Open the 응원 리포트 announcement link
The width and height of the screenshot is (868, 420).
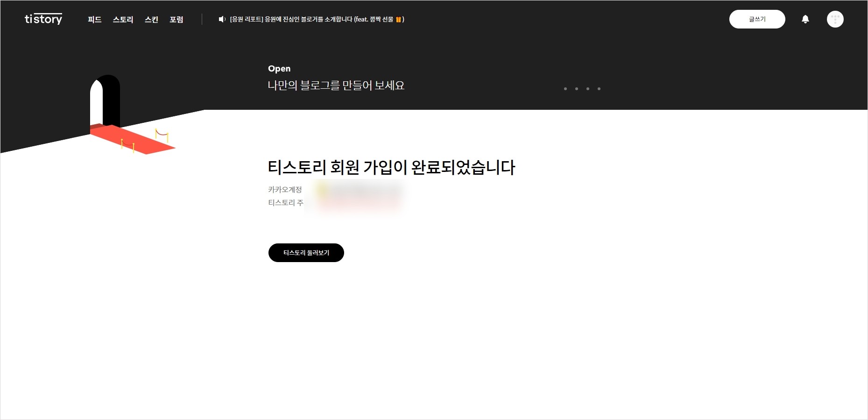[317, 19]
